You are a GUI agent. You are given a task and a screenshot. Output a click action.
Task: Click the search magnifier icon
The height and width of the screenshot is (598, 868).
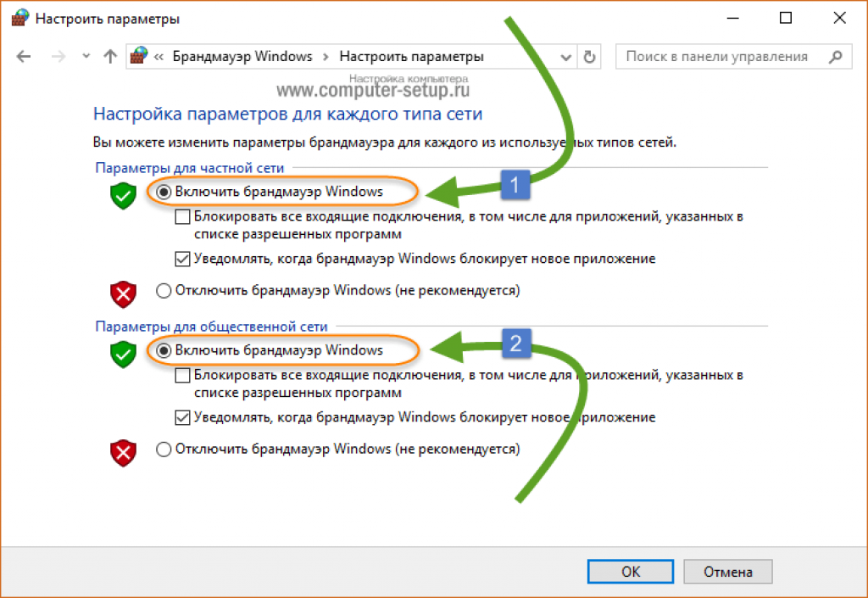pos(835,57)
